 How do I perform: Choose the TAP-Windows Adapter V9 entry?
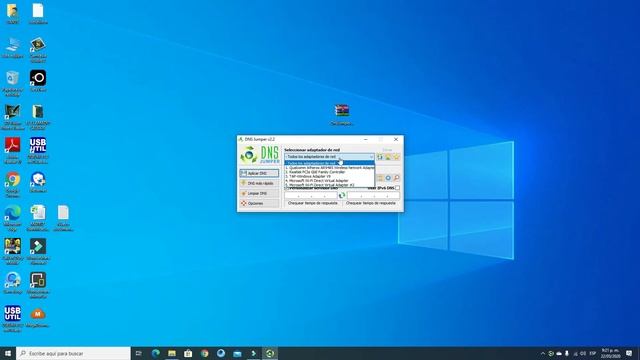pyautogui.click(x=329, y=176)
